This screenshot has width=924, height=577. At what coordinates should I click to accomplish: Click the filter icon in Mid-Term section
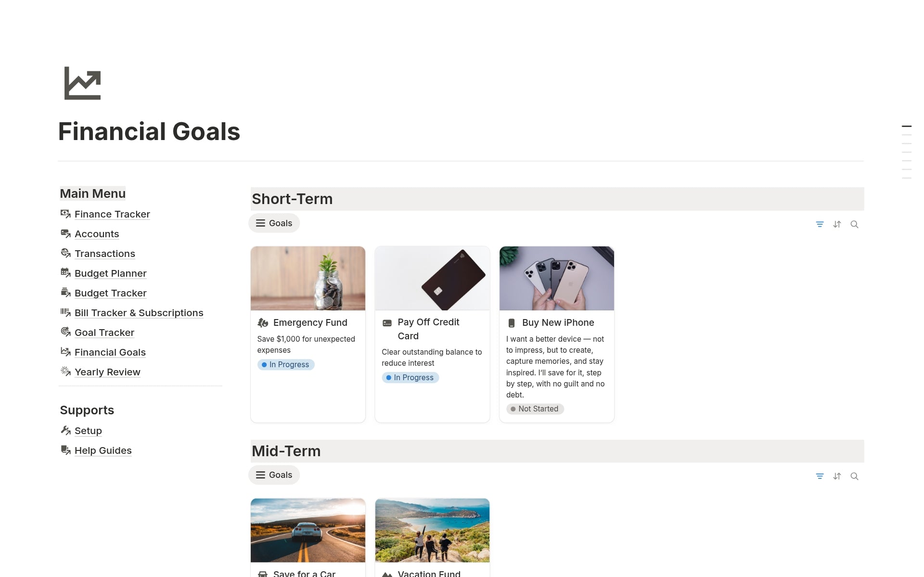click(x=820, y=476)
